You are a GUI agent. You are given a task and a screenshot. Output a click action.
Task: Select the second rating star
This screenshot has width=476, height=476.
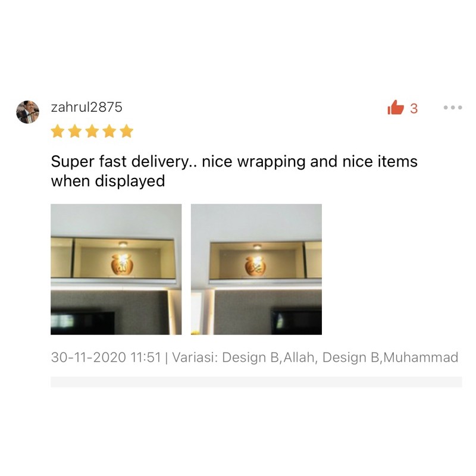point(75,131)
